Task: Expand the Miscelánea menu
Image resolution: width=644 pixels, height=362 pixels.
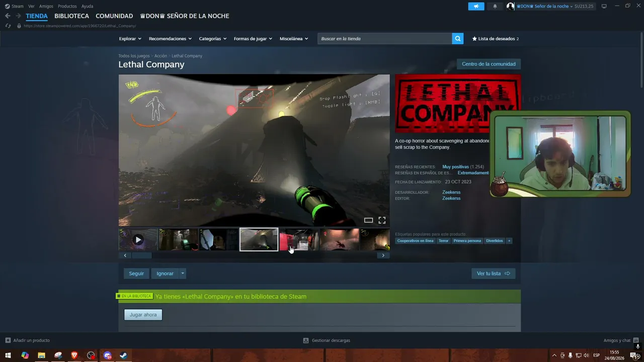Action: click(294, 39)
